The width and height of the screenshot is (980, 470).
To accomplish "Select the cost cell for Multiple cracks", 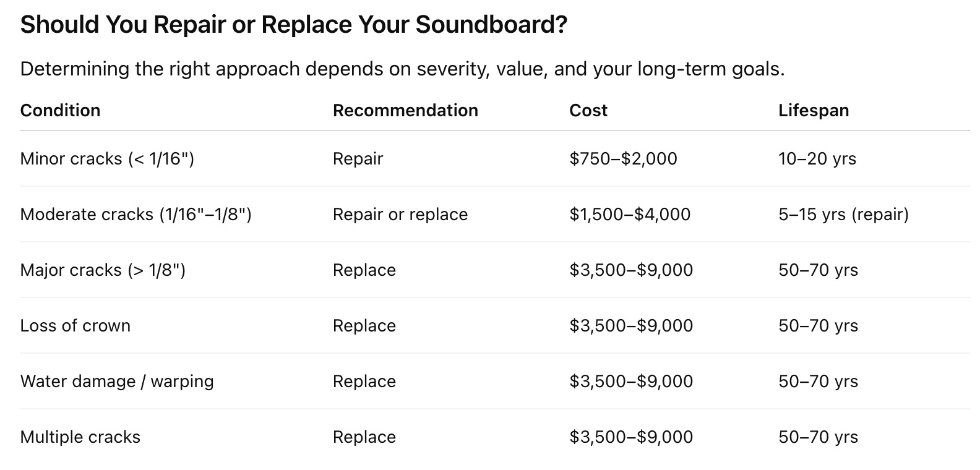I will [x=631, y=437].
